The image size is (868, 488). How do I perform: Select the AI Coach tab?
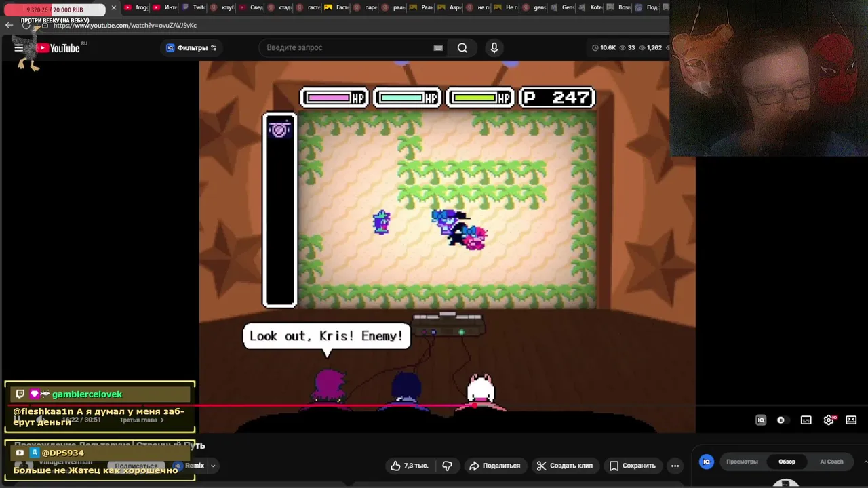(x=831, y=462)
